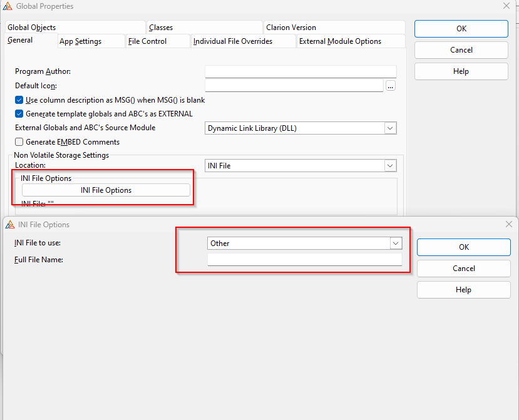Open External Globals Source Module dropdown
The image size is (519, 420).
[390, 128]
